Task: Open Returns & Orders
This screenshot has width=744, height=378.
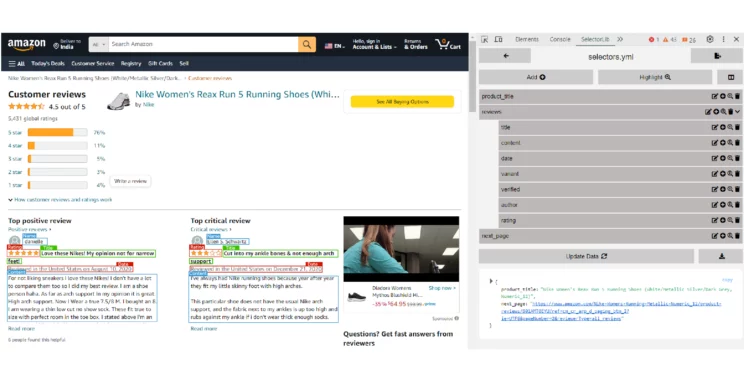Action: click(416, 45)
